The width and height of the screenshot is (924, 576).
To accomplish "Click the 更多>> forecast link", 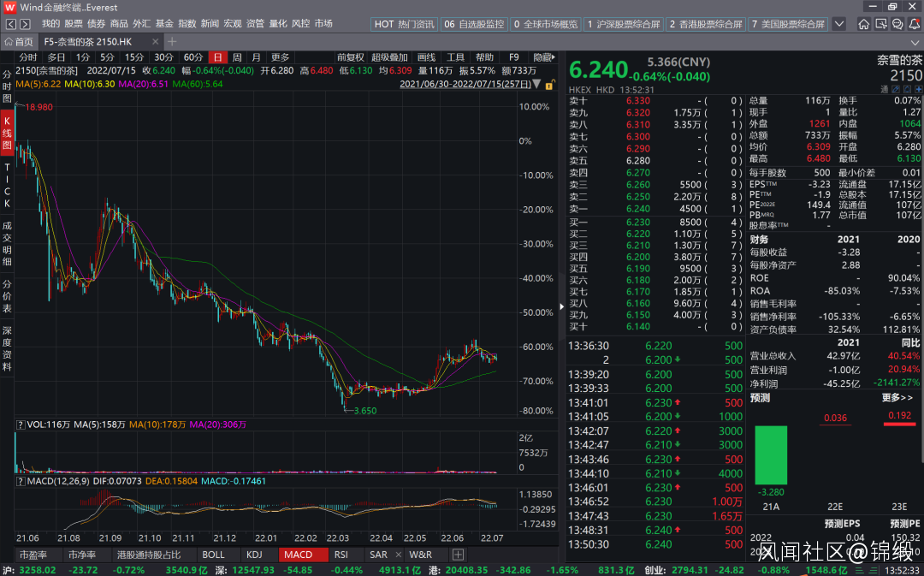I will (897, 398).
